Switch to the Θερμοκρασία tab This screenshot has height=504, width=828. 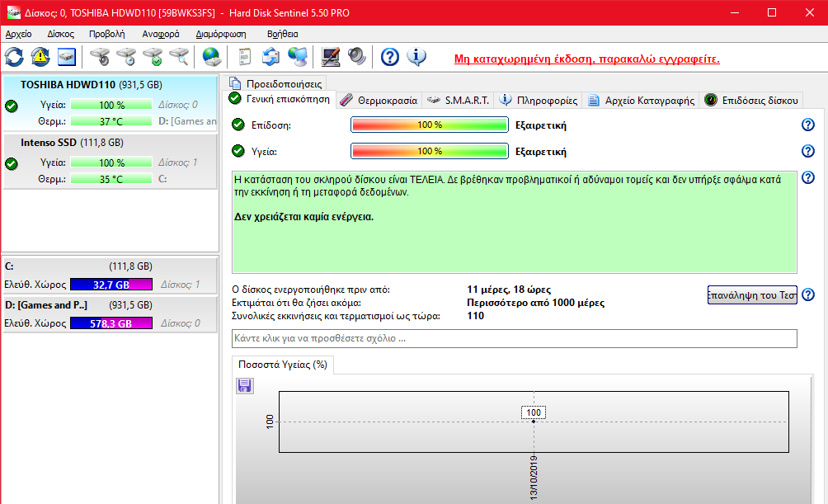(379, 101)
